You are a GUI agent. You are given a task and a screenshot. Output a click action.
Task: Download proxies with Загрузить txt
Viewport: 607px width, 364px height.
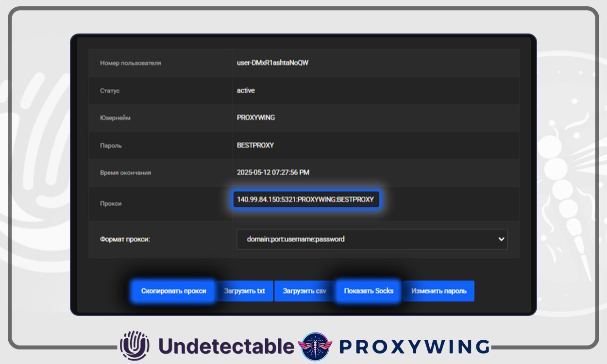pyautogui.click(x=245, y=291)
